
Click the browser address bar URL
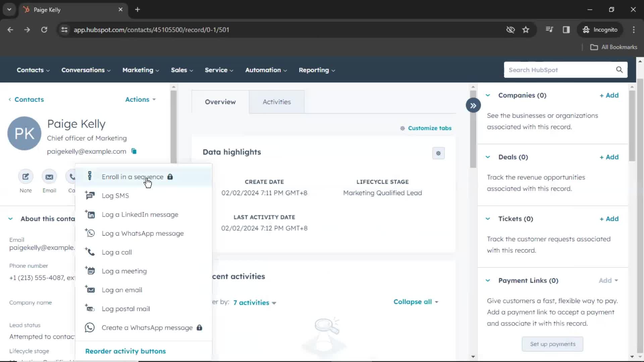151,29
